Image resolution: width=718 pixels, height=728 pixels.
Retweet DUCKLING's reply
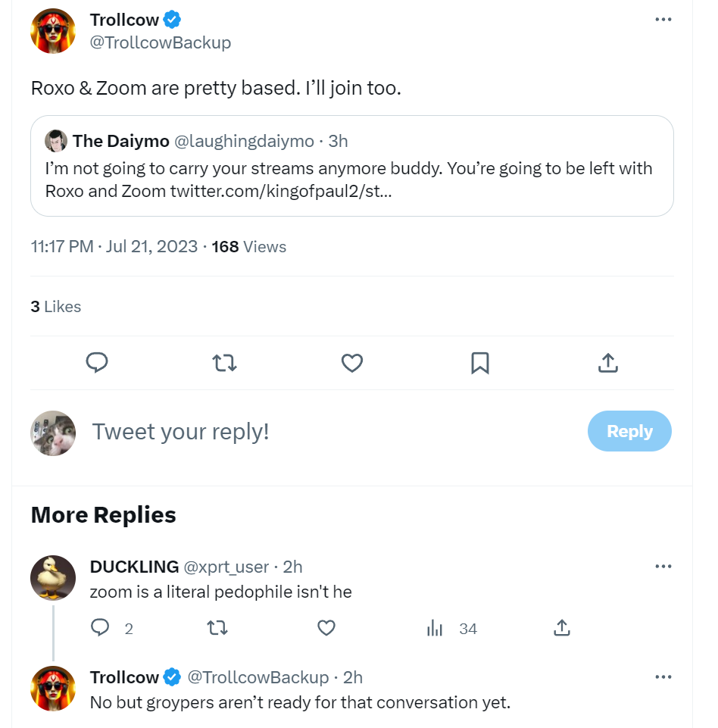217,628
